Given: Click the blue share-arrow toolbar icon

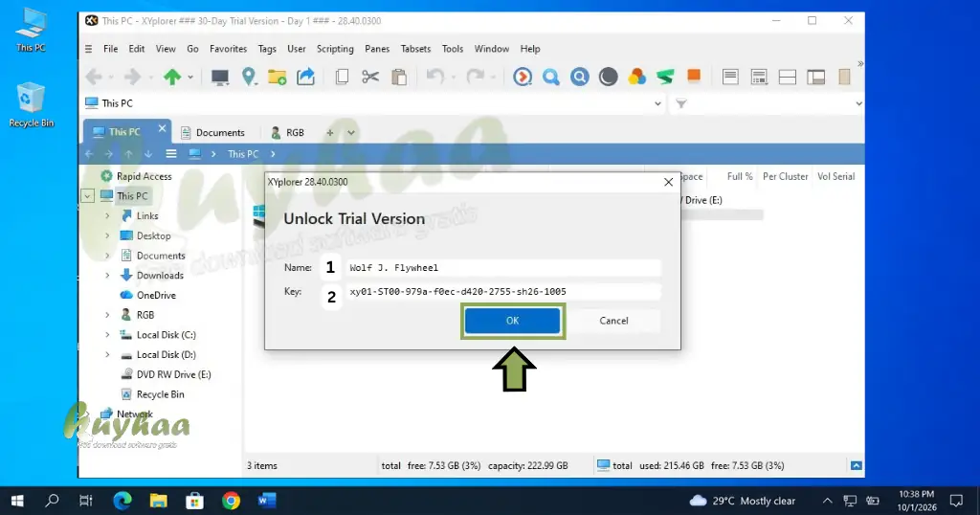Looking at the screenshot, I should click(x=305, y=77).
